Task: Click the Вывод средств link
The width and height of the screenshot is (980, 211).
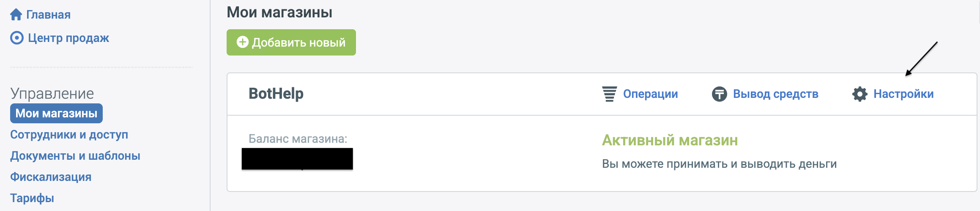Action: click(x=775, y=94)
